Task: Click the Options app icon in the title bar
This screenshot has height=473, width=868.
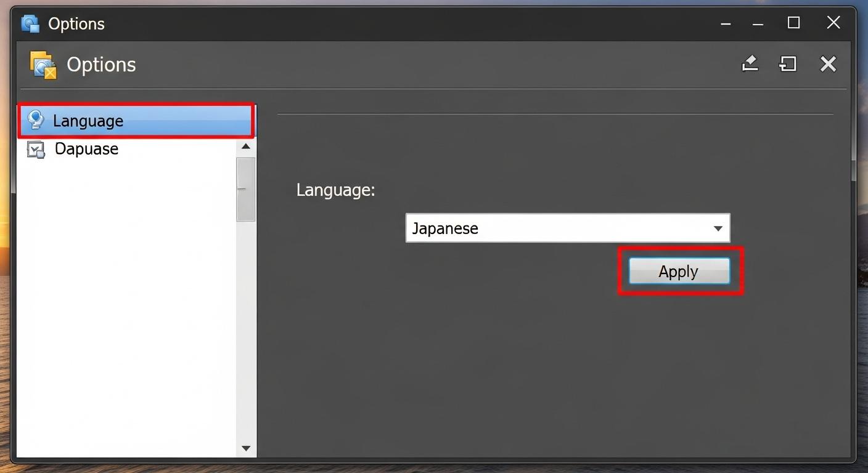Action: point(30,23)
